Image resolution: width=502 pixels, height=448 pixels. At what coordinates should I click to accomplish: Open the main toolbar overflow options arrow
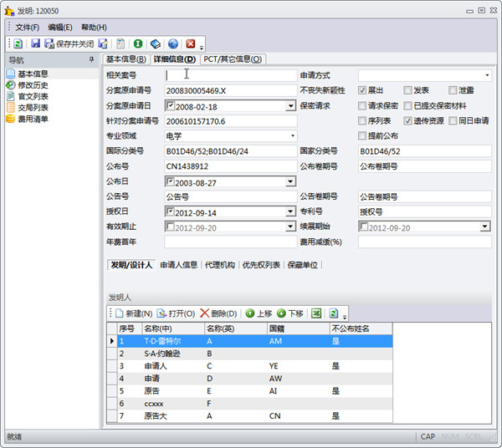[x=202, y=48]
